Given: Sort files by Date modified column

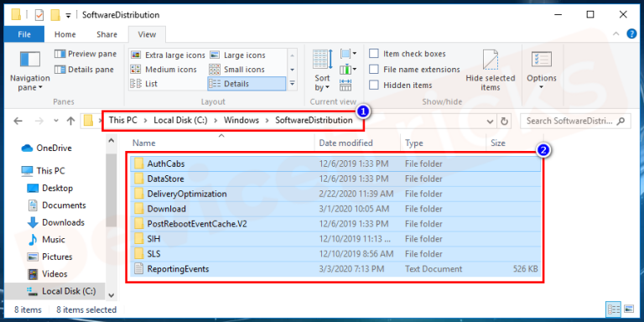Looking at the screenshot, I should click(x=345, y=143).
